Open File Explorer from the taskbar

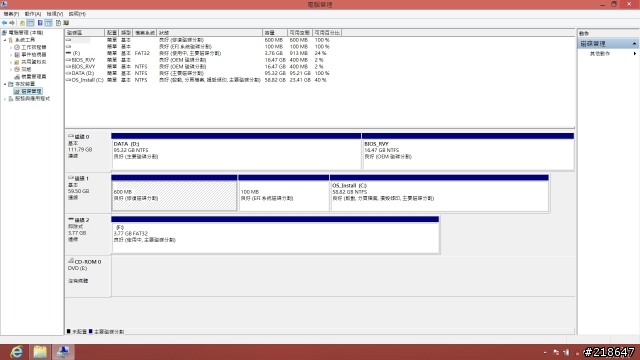[40, 352]
